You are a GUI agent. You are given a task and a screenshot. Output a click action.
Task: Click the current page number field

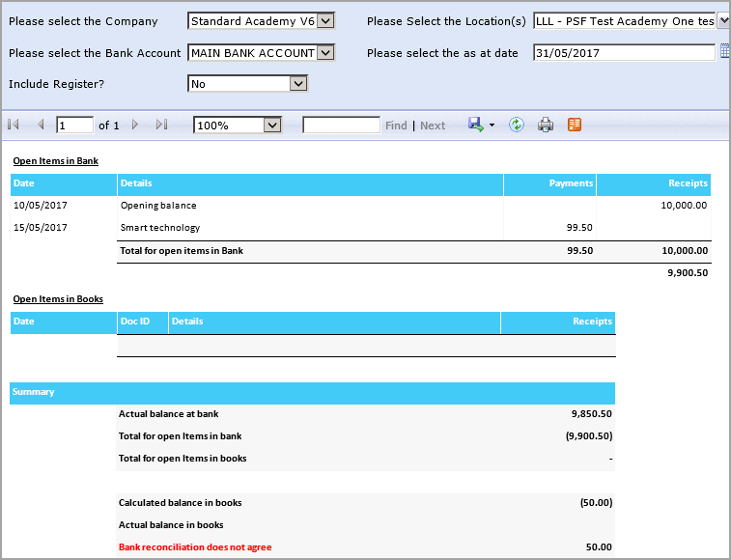tap(74, 126)
